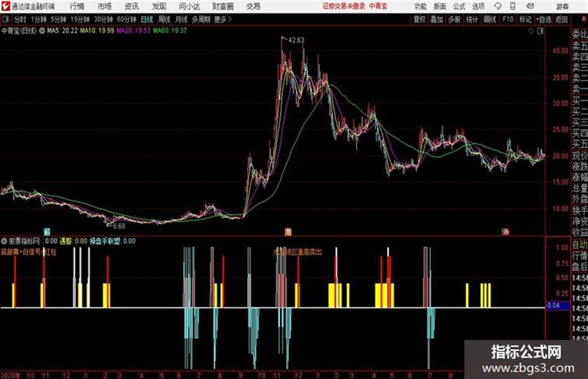Click the info marker near May 2022
588x379 pixels.
(505, 232)
